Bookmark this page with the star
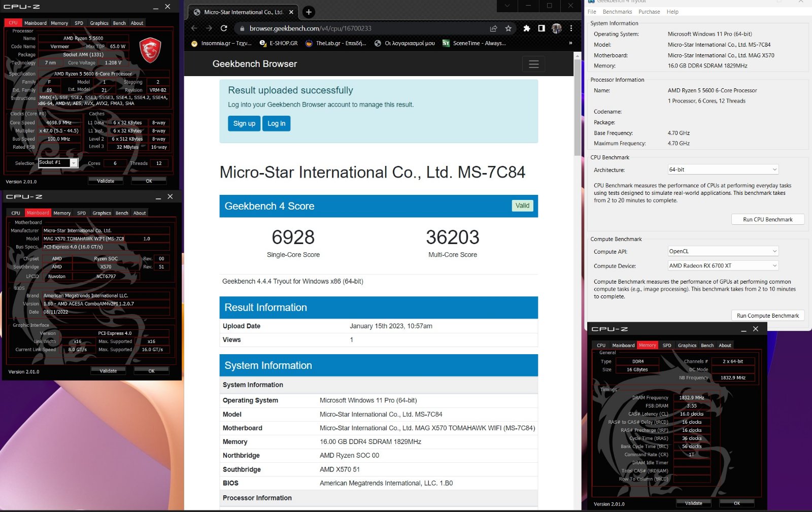 pyautogui.click(x=508, y=28)
